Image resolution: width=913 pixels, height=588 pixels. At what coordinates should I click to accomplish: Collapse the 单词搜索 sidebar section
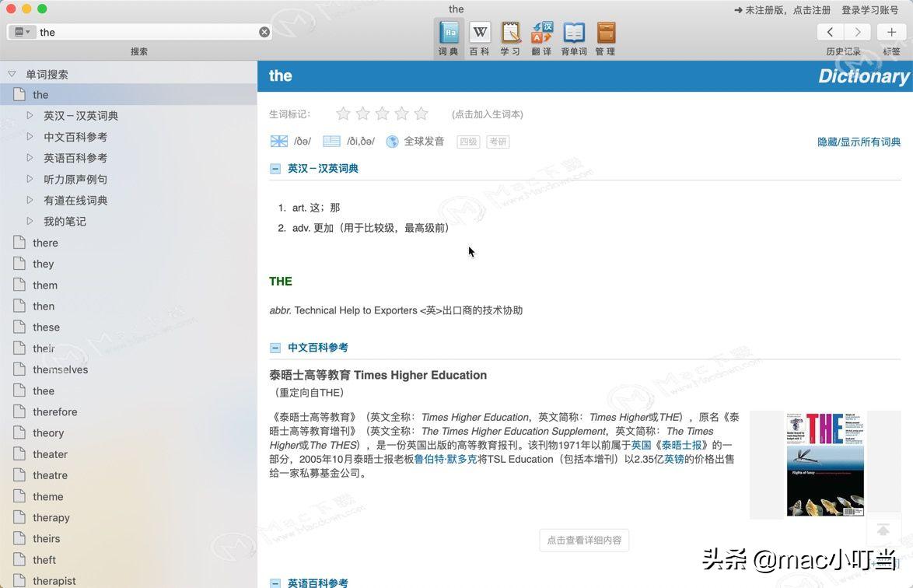(12, 74)
